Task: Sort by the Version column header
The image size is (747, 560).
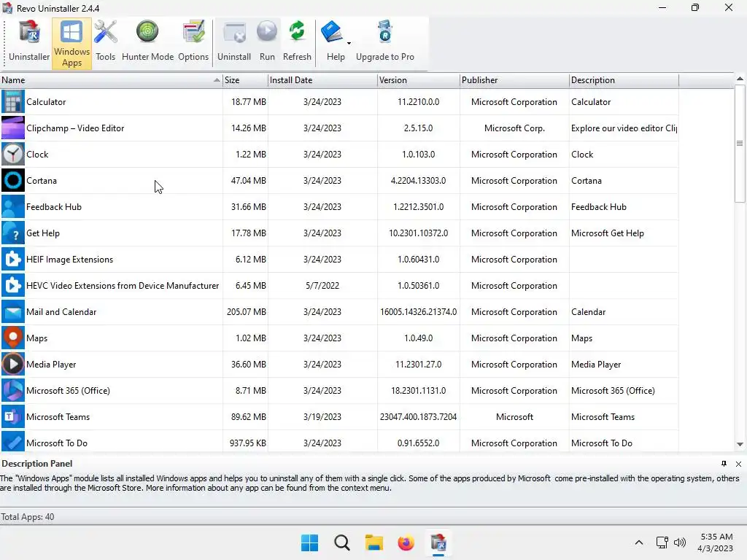Action: click(418, 80)
